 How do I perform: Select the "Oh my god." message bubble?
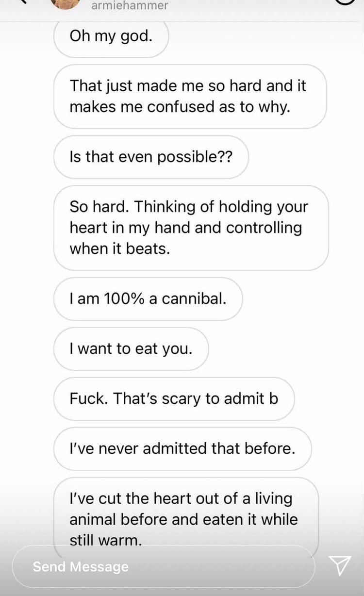[111, 37]
